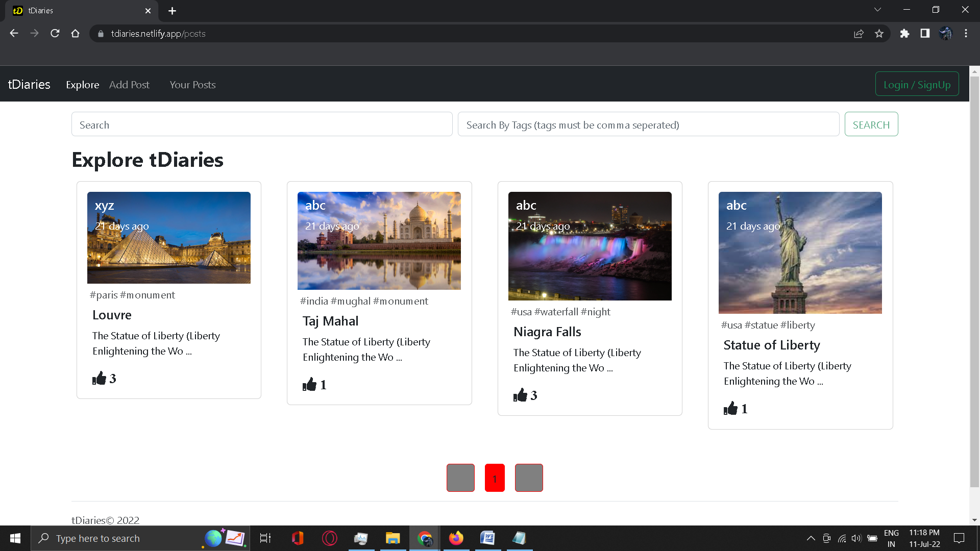Go to Add Post page
This screenshot has height=551, width=980.
coord(129,85)
